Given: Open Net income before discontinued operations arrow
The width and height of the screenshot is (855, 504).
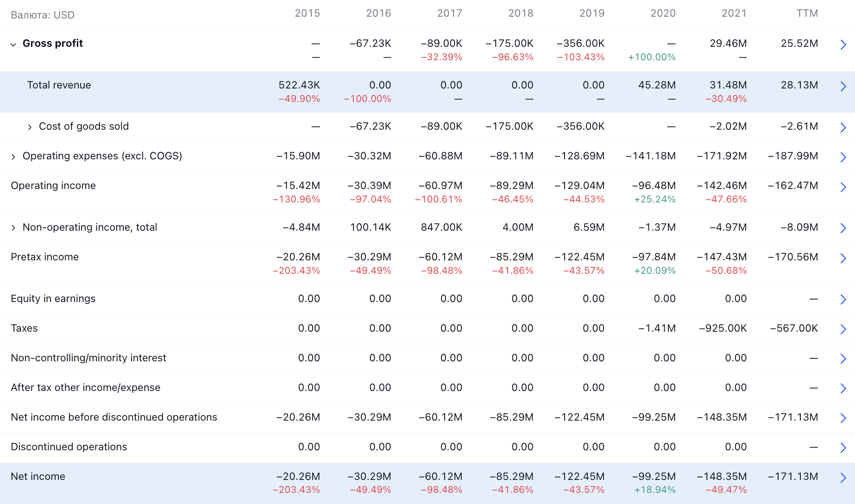Looking at the screenshot, I should pos(843,418).
